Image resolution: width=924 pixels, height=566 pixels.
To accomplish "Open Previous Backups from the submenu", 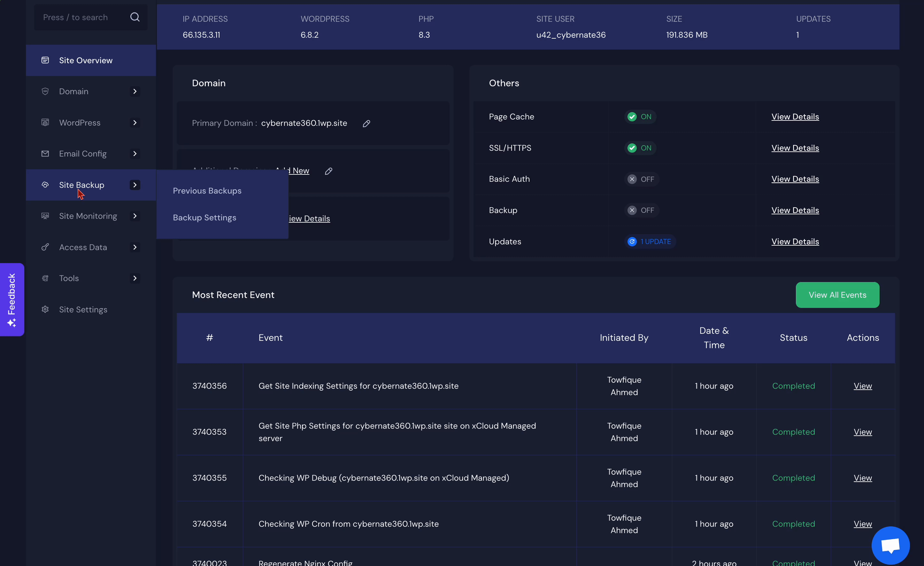I will pyautogui.click(x=207, y=191).
